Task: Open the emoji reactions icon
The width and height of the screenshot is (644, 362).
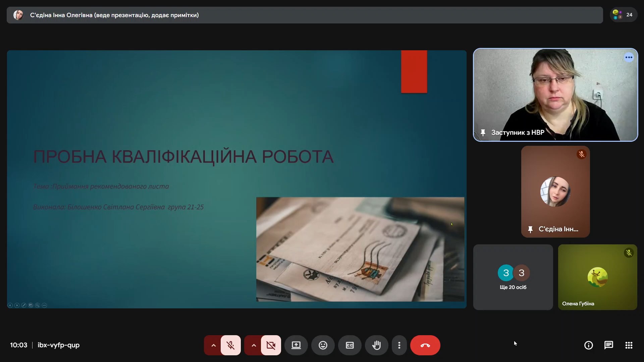Action: (323, 345)
